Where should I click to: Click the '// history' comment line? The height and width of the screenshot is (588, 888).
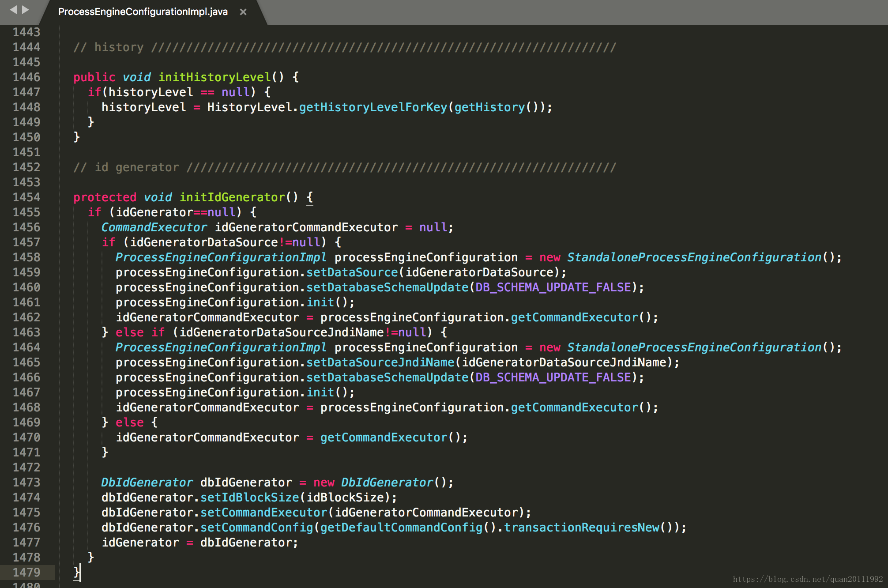(x=344, y=47)
